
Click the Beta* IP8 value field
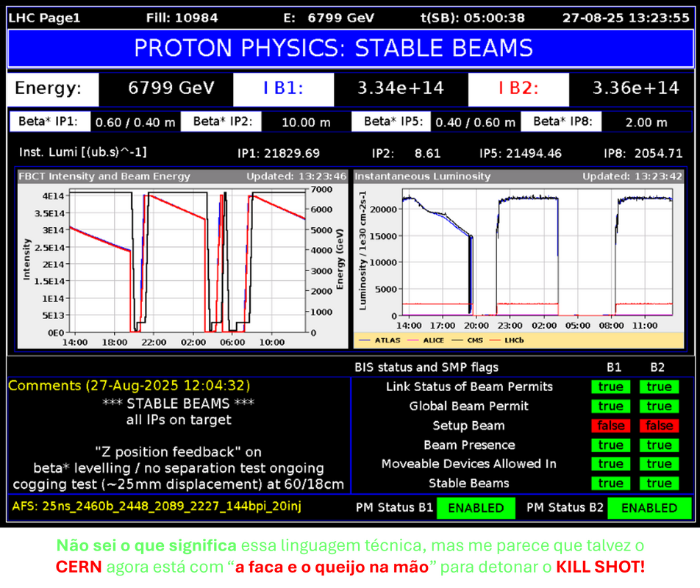tap(645, 122)
